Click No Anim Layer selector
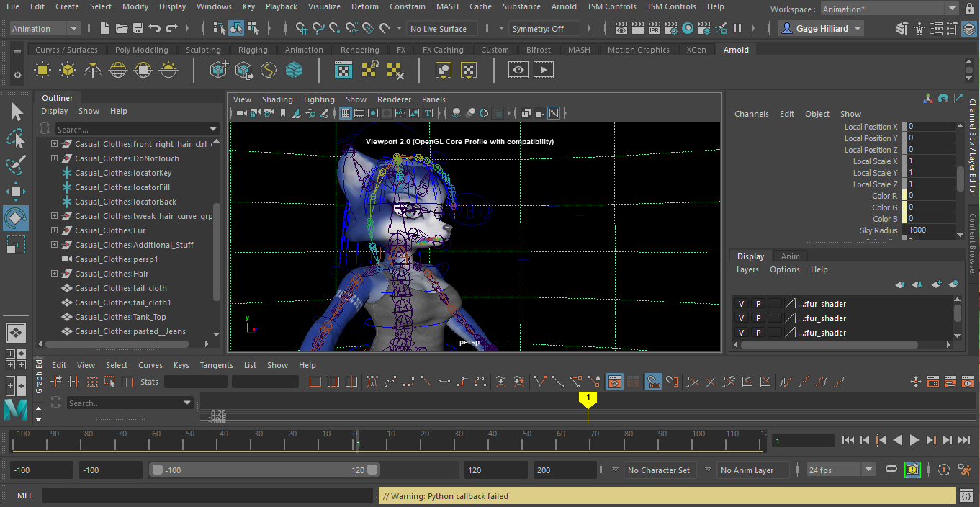 pos(752,470)
